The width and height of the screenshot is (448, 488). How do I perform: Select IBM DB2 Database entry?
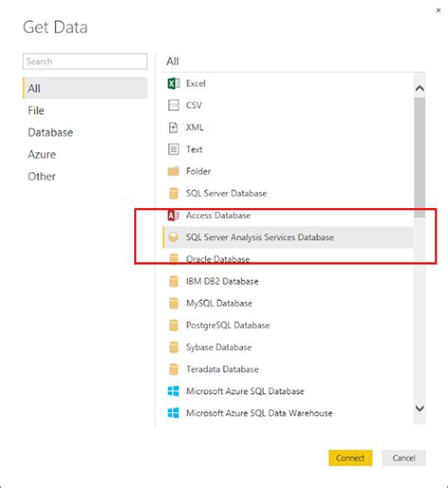click(288, 281)
